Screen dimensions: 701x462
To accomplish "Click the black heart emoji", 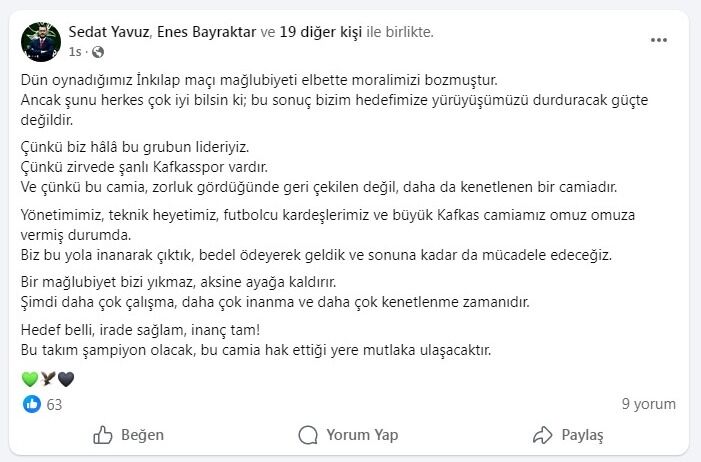I will click(66, 378).
